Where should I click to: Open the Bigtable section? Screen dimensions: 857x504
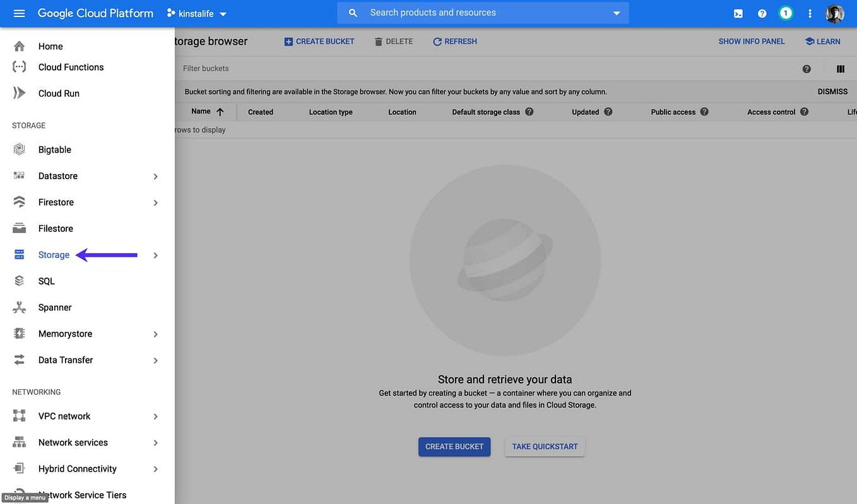(54, 149)
